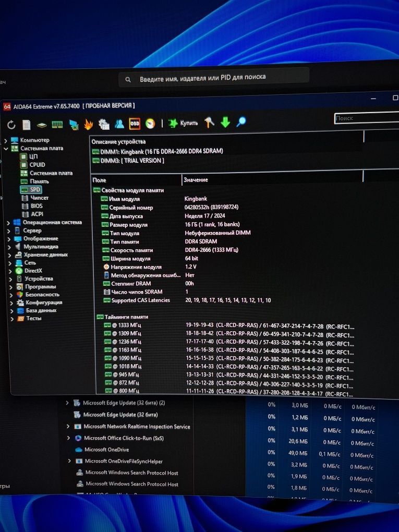Click the Конфигурация gear icon

tap(20, 303)
